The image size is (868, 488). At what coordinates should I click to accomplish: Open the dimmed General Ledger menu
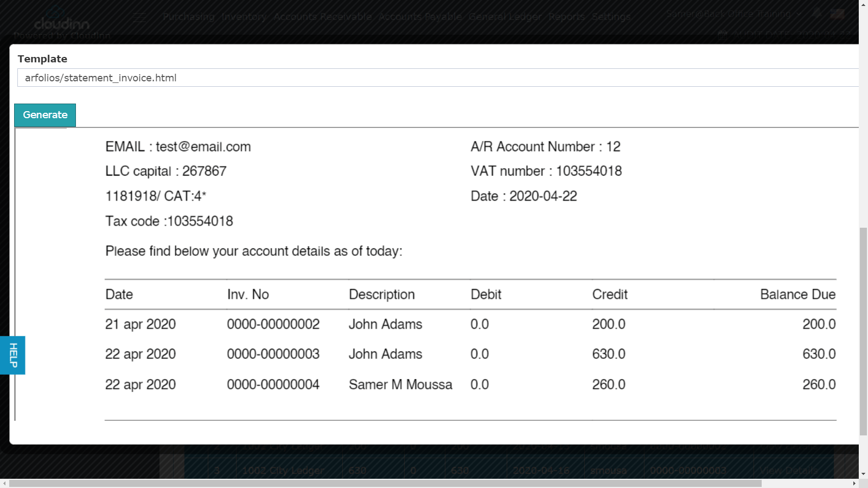(505, 17)
